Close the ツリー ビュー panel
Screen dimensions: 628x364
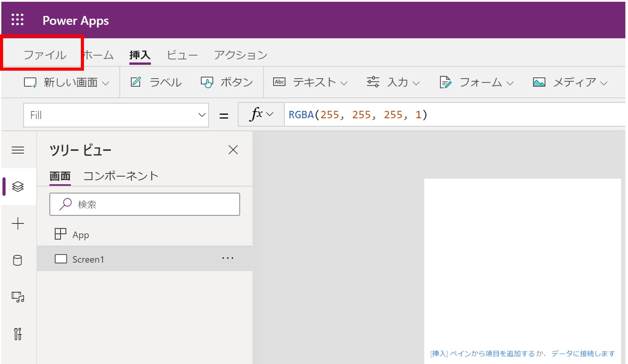pos(233,150)
